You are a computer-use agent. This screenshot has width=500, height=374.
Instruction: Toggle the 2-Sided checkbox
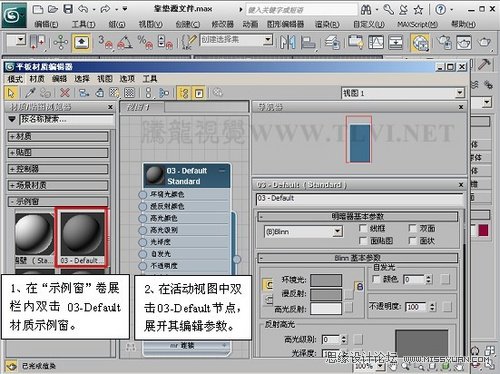(413, 228)
